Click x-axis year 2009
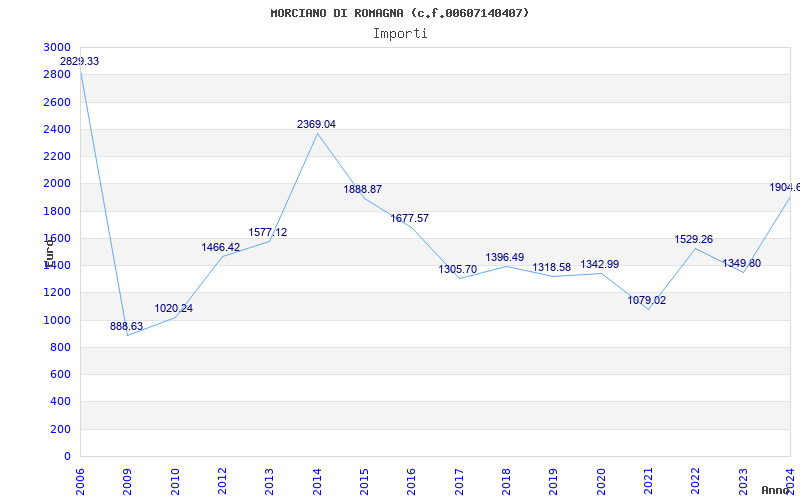This screenshot has height=500, width=800. (127, 482)
